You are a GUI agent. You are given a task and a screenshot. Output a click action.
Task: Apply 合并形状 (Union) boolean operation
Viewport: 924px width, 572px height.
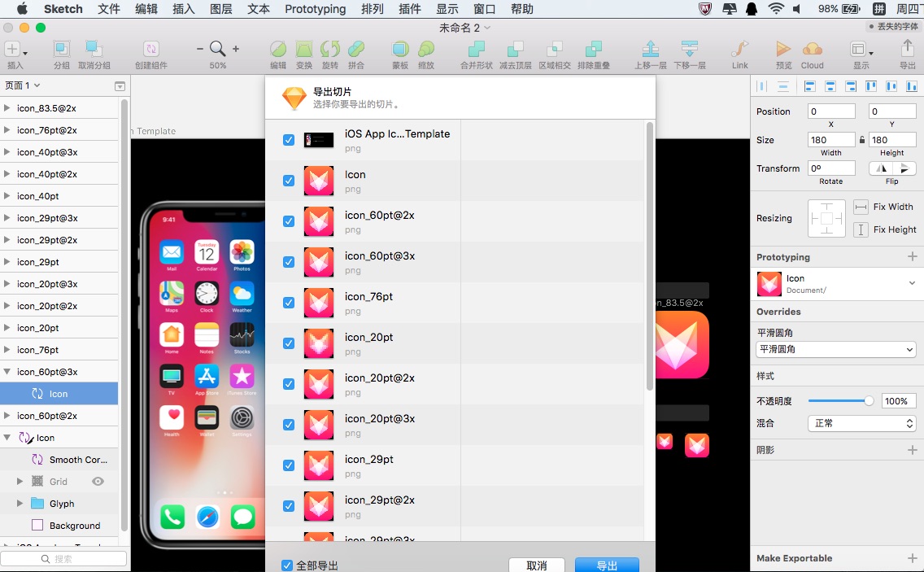coord(477,49)
